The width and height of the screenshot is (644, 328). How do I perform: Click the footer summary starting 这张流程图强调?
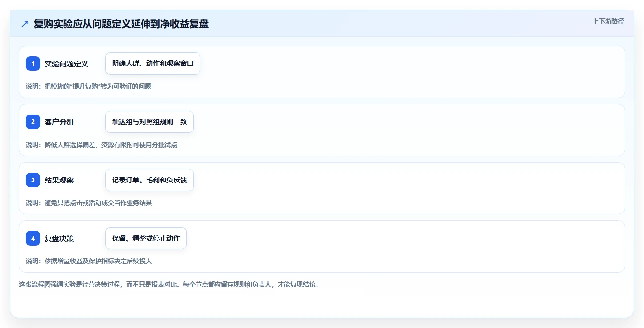pyautogui.click(x=169, y=284)
